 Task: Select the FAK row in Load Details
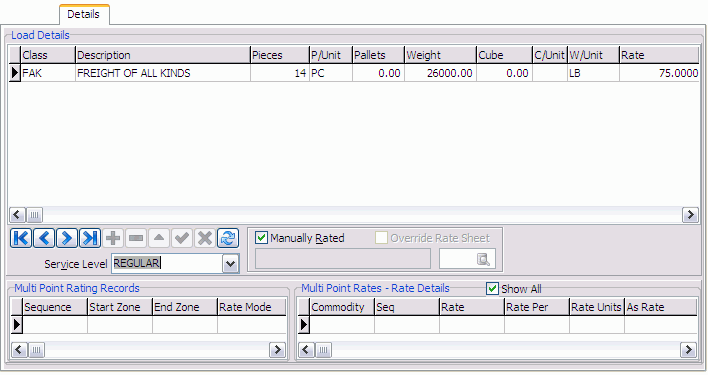tap(354, 73)
